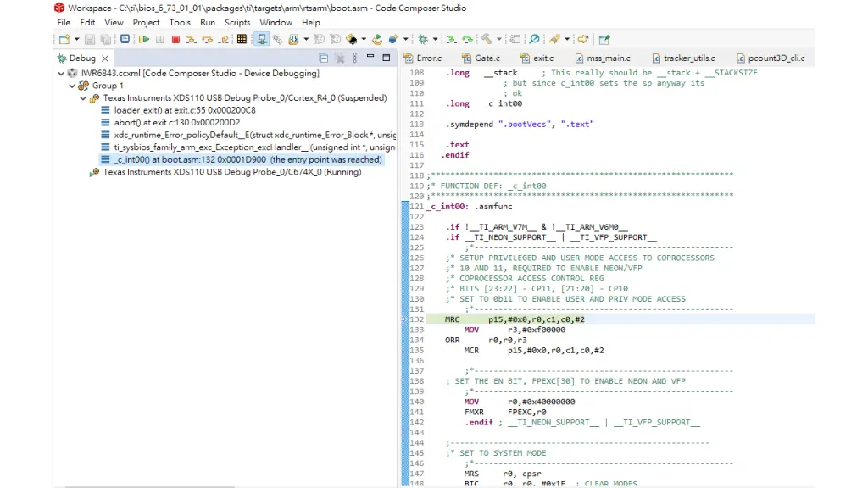Click the brush tool icon in toolbar
This screenshot has width=868, height=488.
(x=554, y=39)
